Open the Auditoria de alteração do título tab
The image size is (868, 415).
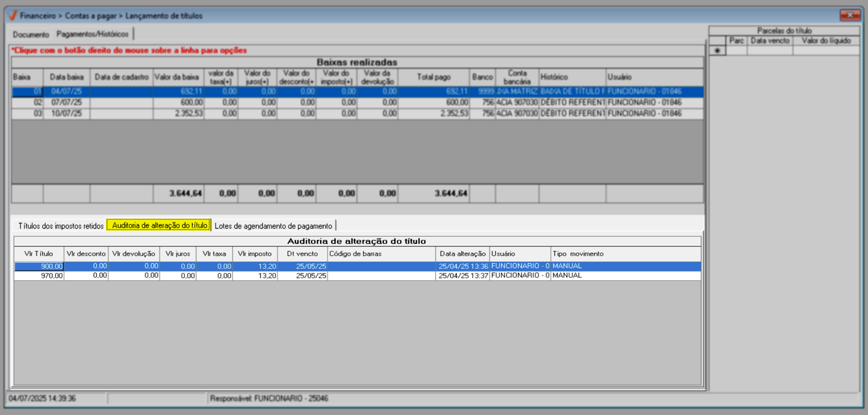coord(159,225)
